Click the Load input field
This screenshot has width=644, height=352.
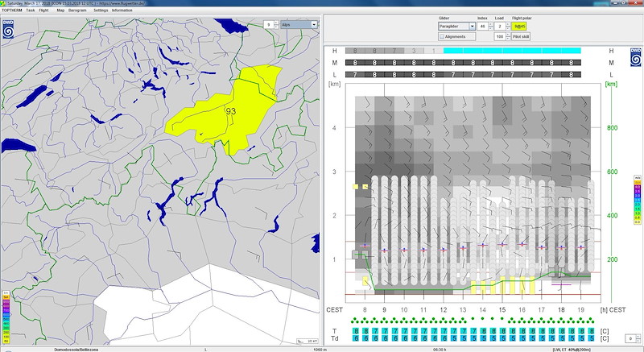point(500,27)
